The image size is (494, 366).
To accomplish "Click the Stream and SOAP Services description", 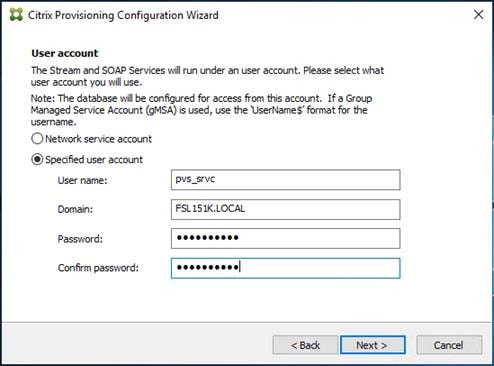I will coord(207,76).
